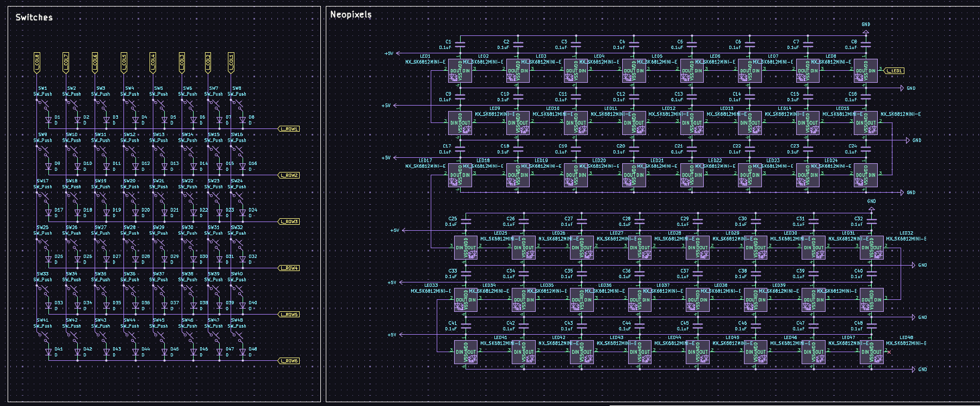This screenshot has height=406, width=980.
Task: Select diode D13 symbol
Action: (164, 167)
